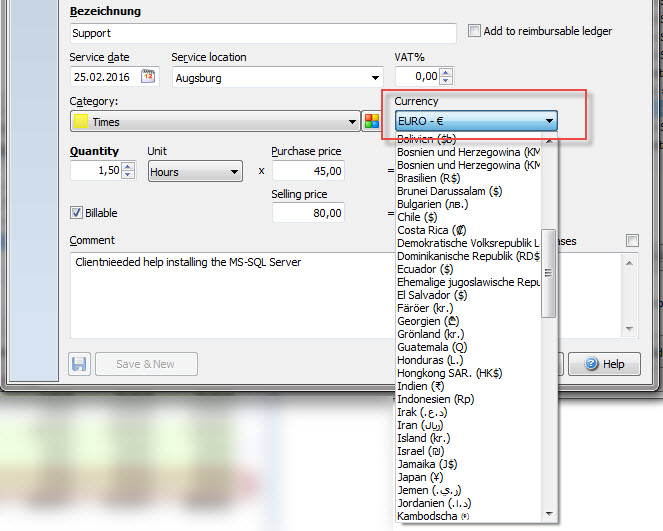The height and width of the screenshot is (531, 663).
Task: Enable Add to reimbursable ledger
Action: (474, 31)
